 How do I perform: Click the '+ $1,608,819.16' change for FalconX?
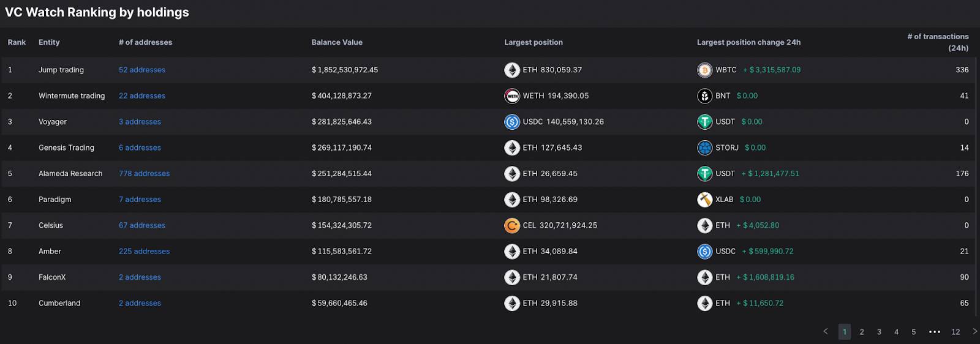[x=765, y=277]
